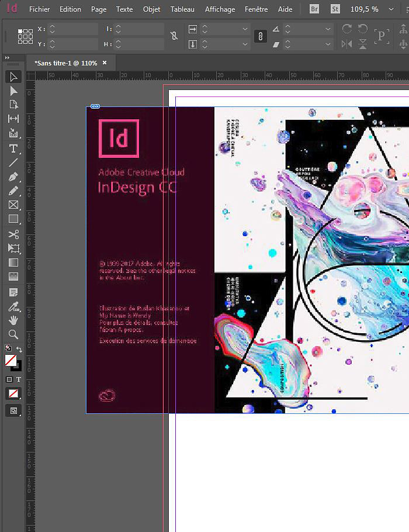409x532 pixels.
Task: Open the Fichier menu
Action: pyautogui.click(x=39, y=9)
